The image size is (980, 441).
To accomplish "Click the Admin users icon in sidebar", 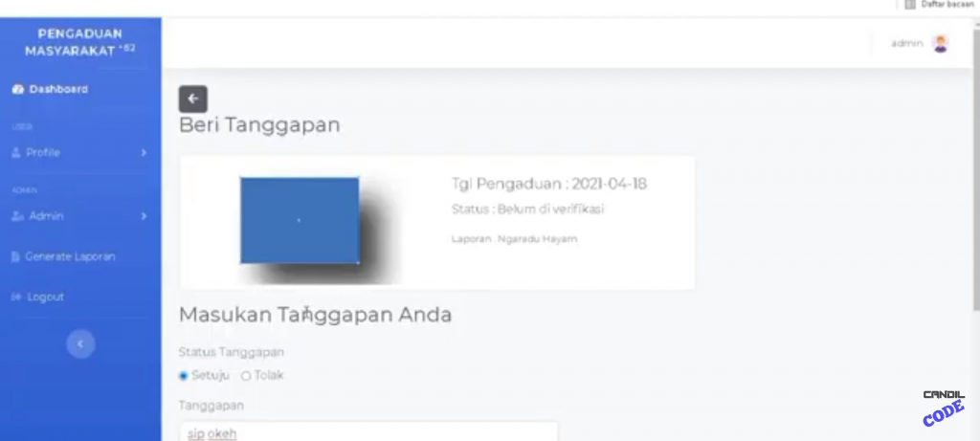I will click(17, 216).
